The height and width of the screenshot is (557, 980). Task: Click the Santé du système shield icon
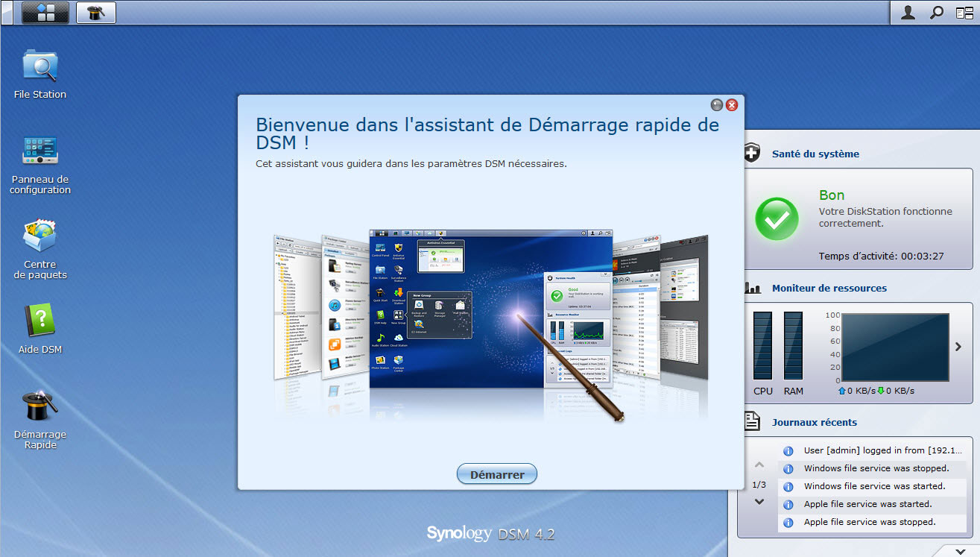(x=752, y=154)
